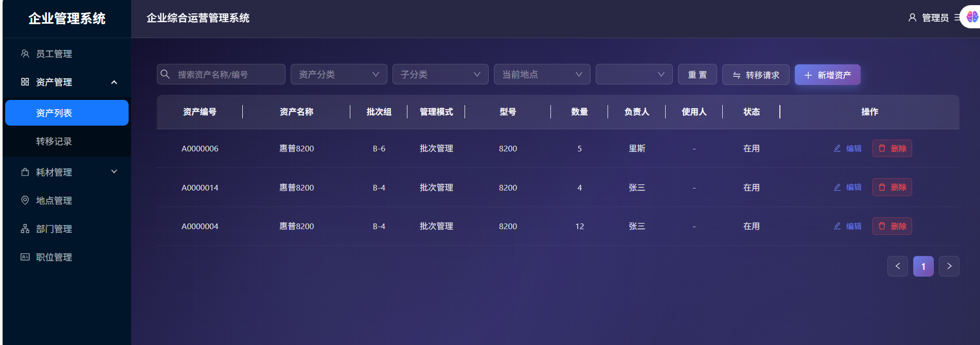Viewport: 980px width, 345px height.
Task: Click asset number A0000014 cell
Action: point(200,187)
